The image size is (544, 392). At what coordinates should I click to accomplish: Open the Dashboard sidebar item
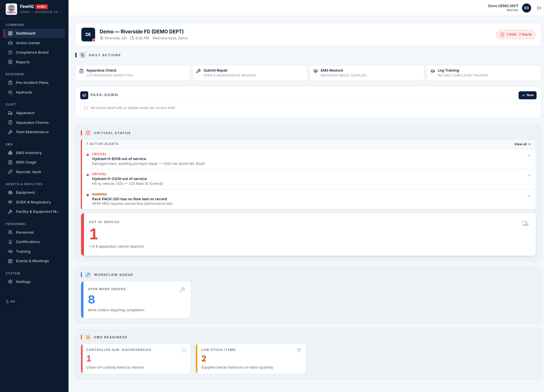[34, 33]
